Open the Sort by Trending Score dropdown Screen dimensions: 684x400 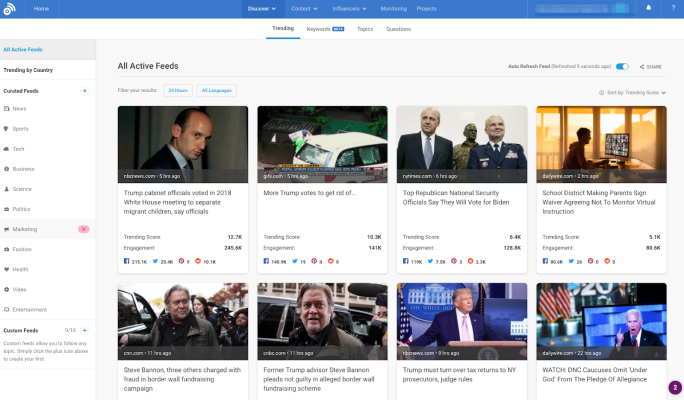635,92
